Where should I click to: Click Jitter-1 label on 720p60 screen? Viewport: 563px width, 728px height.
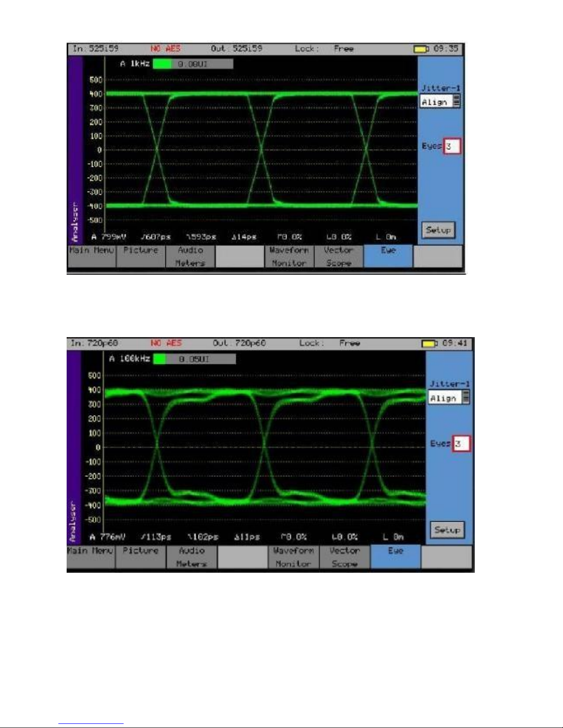(x=449, y=384)
